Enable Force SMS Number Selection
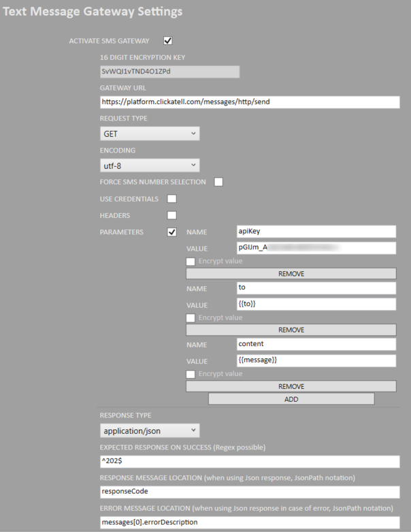This screenshot has height=532, width=411. [x=218, y=182]
